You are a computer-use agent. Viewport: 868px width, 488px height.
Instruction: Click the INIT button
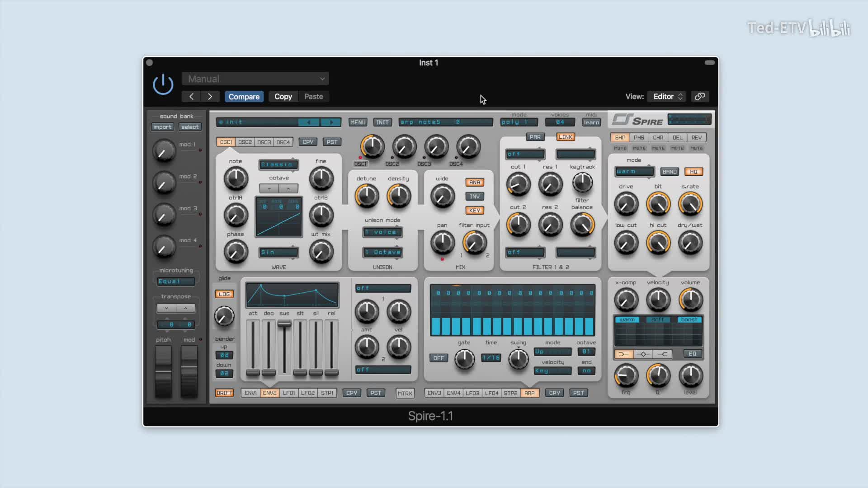point(382,122)
